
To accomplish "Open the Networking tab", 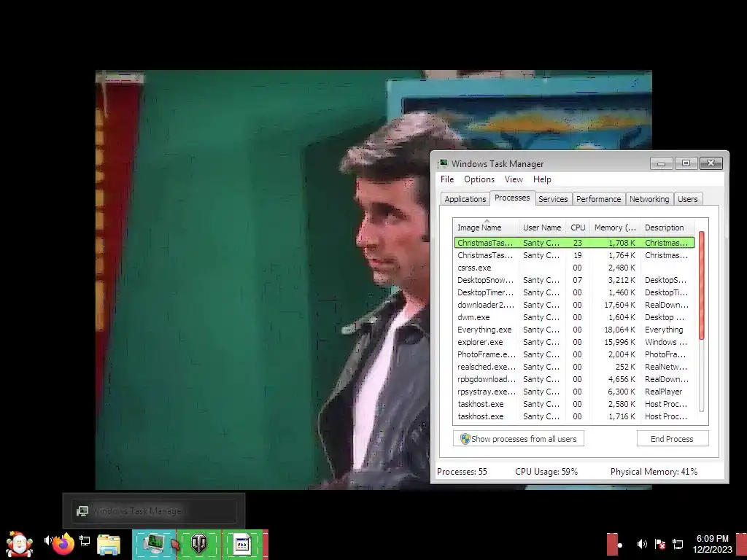I will [649, 199].
